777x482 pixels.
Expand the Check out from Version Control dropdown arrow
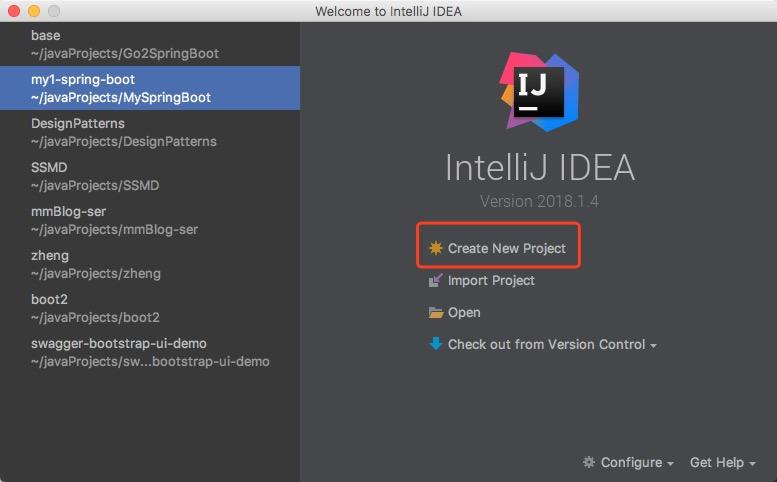click(x=654, y=346)
